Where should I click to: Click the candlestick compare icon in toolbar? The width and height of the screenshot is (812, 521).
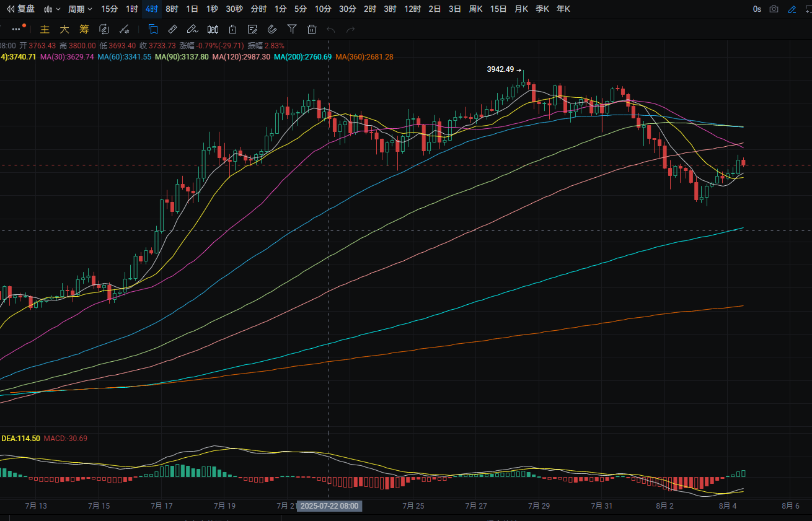(213, 29)
